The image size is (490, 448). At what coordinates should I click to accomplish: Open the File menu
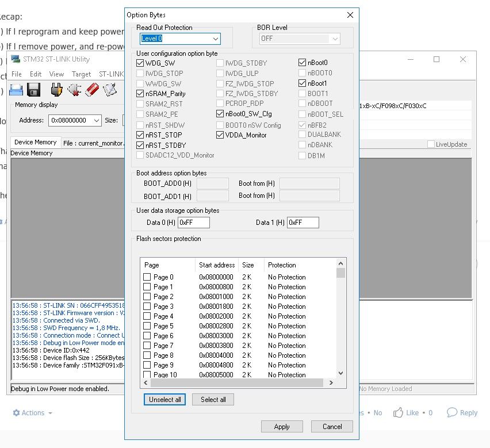point(17,74)
